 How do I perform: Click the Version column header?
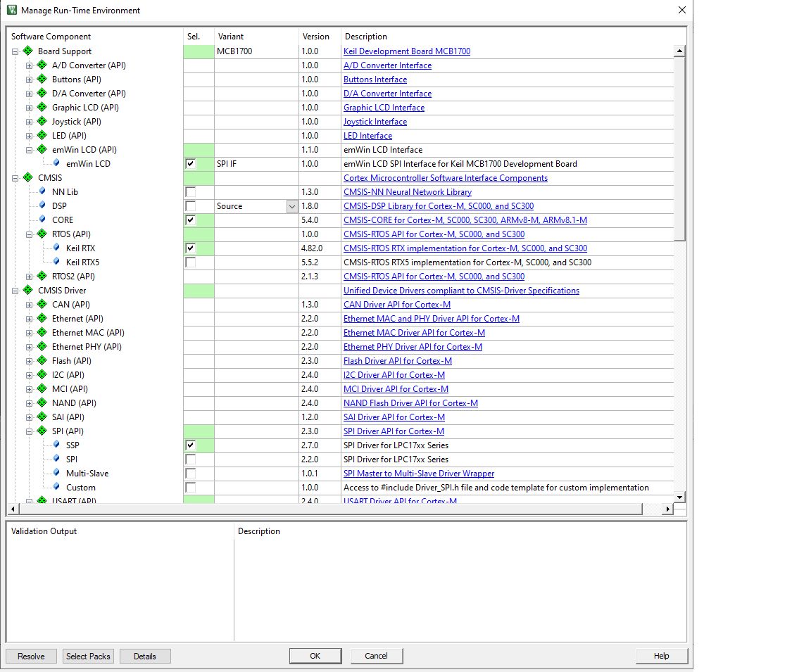pyautogui.click(x=315, y=36)
